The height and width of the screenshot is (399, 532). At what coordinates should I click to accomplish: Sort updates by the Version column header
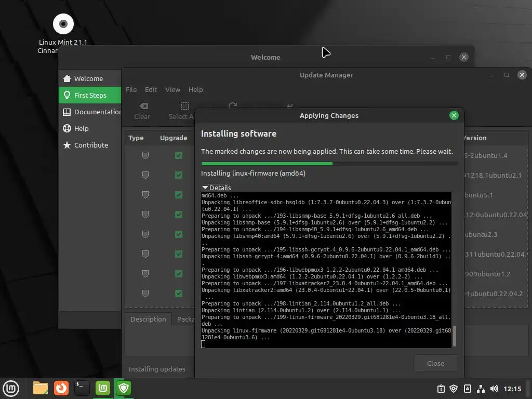(475, 138)
